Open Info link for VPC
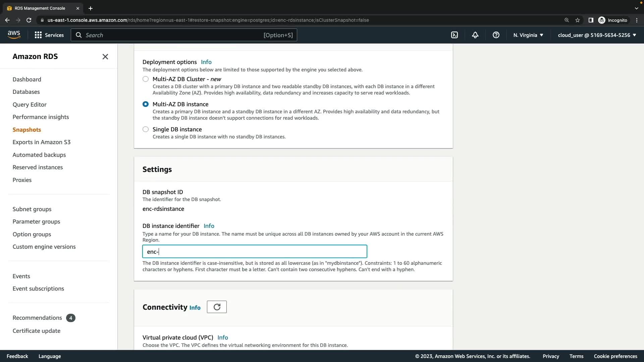 coord(222,338)
